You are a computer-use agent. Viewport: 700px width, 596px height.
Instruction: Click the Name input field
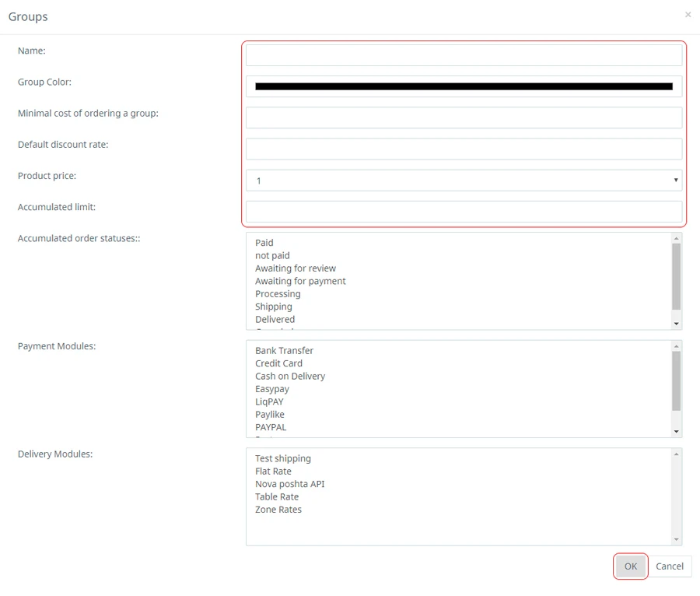464,55
